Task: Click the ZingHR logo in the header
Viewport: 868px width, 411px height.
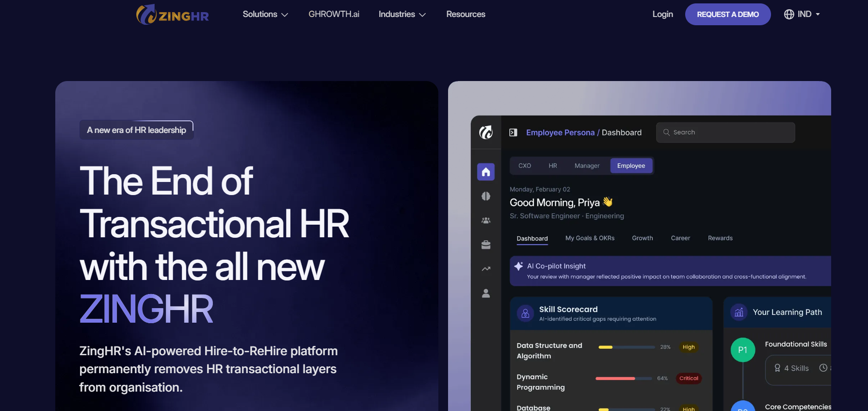Action: 173,15
